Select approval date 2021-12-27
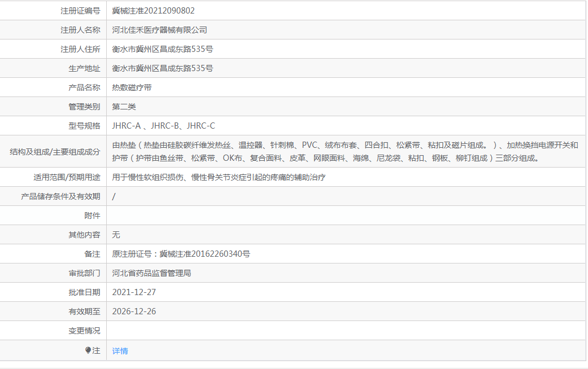The height and width of the screenshot is (369, 588). 134,292
